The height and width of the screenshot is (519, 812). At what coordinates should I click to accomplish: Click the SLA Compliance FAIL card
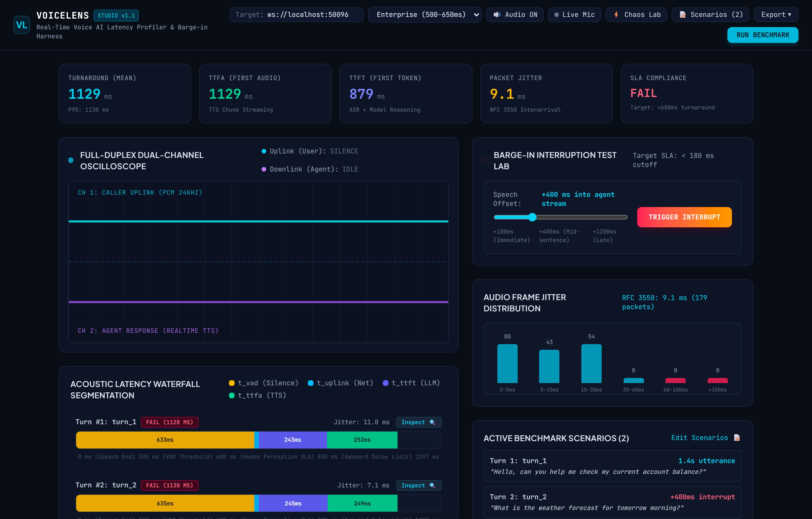[x=687, y=93]
